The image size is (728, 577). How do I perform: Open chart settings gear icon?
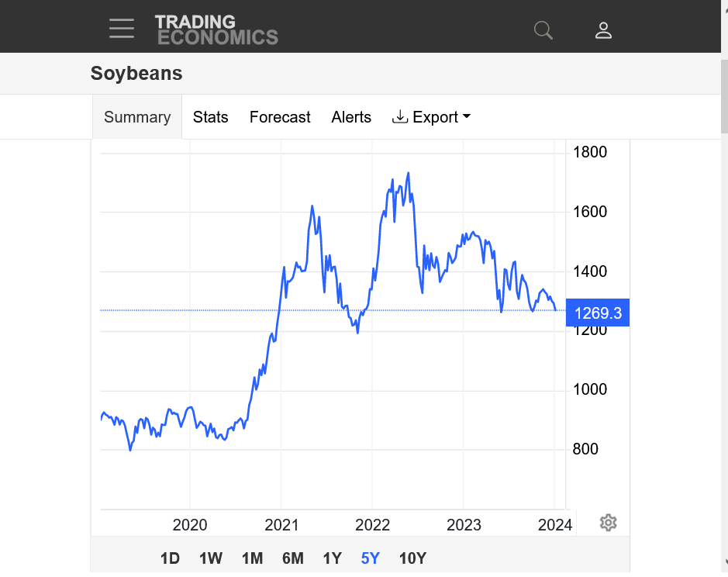608,523
